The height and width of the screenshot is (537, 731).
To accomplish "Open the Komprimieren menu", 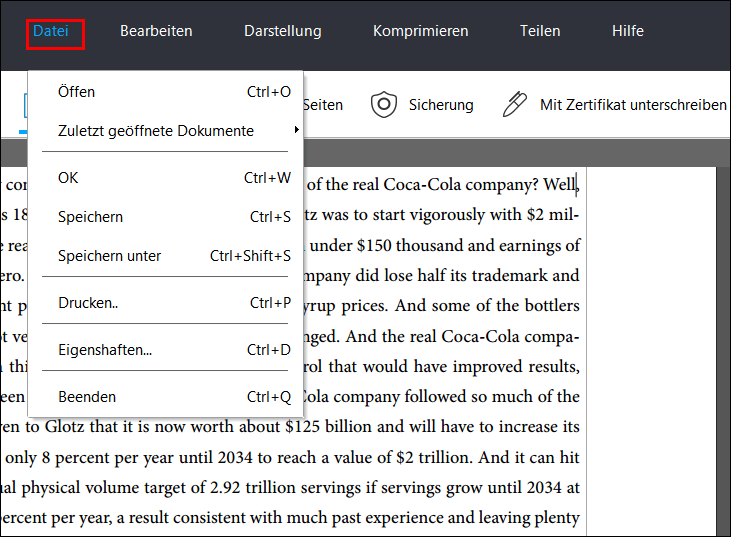I will pos(421,31).
